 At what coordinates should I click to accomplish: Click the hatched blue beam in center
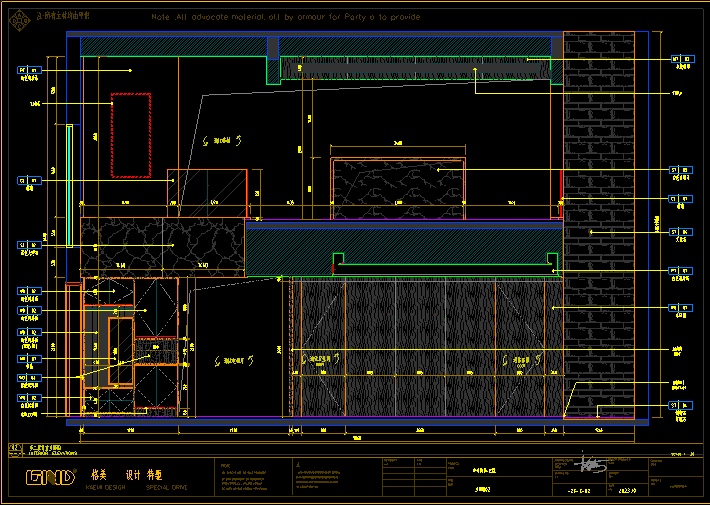(x=400, y=244)
